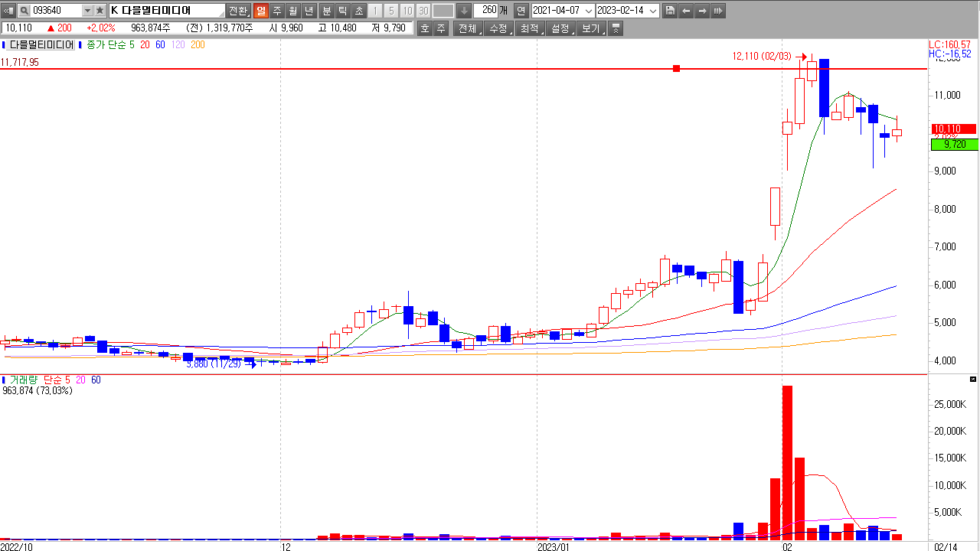Click the collapse panel double-arrow icon

(x=8, y=11)
